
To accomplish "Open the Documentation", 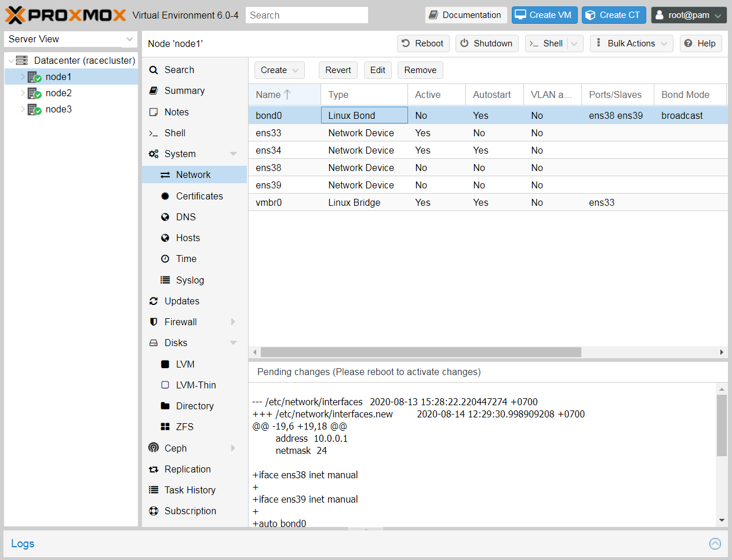I will [x=466, y=15].
